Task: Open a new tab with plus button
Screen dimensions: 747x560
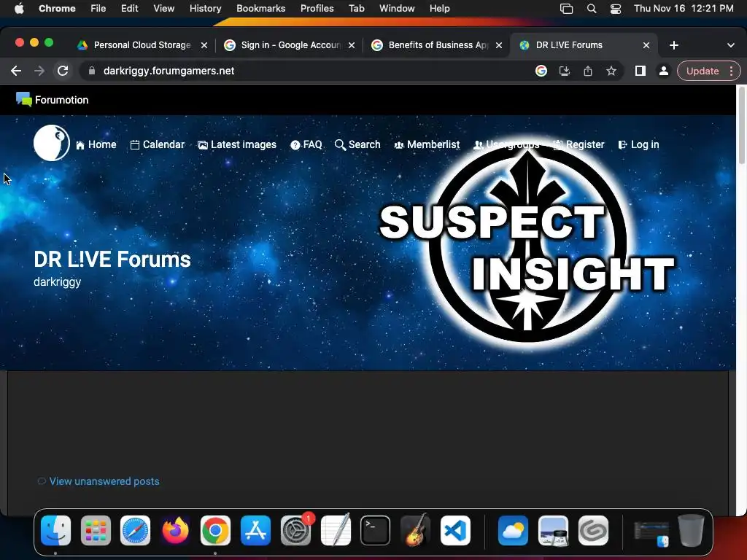Action: coord(673,45)
